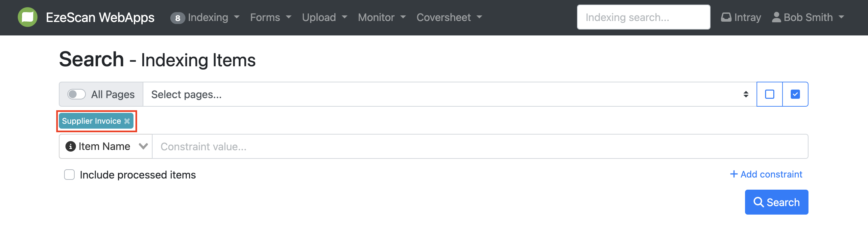Image resolution: width=868 pixels, height=252 pixels.
Task: Check Include processed items
Action: (x=69, y=175)
